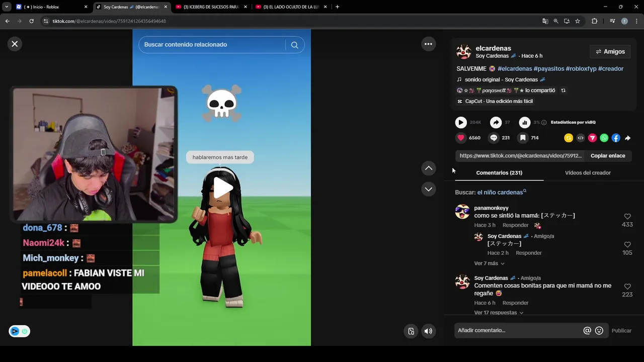Play the video with the center play button
The height and width of the screenshot is (362, 644).
pos(222,188)
